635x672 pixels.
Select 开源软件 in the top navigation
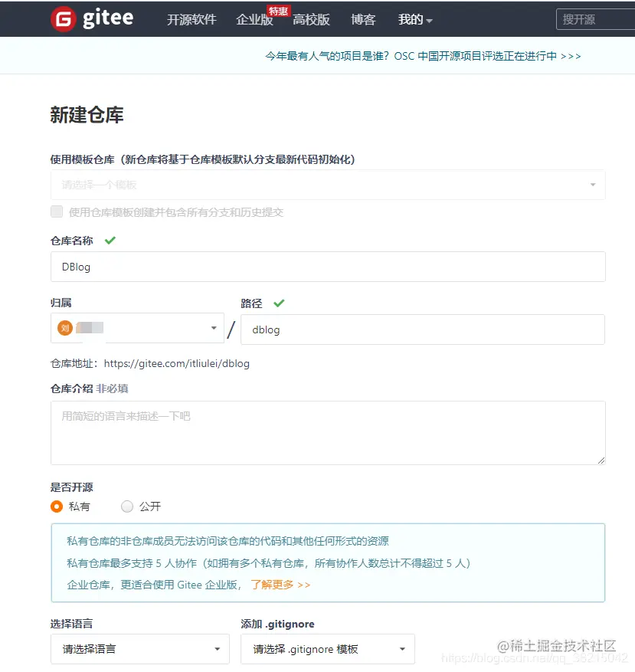pos(194,20)
